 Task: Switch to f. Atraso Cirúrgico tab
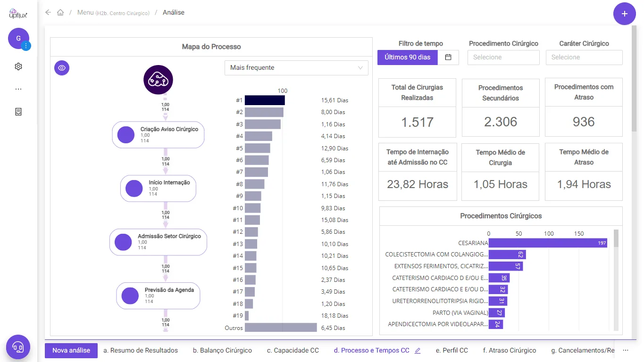tap(510, 351)
